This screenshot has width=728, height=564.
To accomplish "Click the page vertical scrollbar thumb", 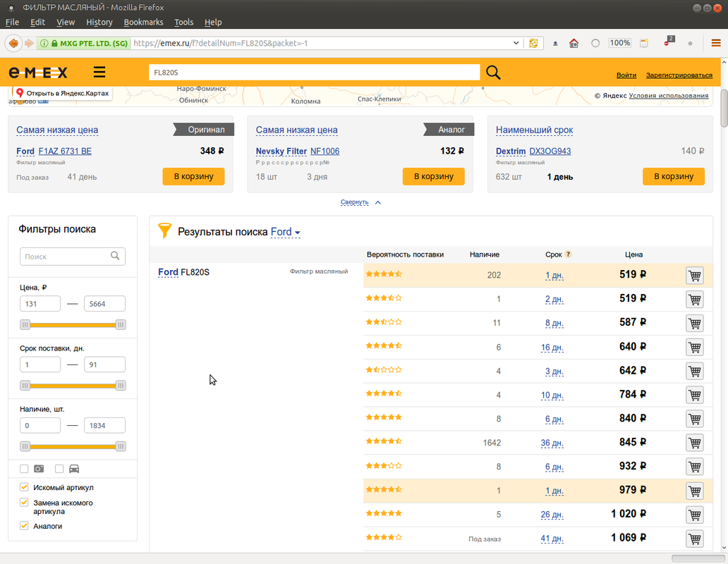I will pyautogui.click(x=724, y=108).
